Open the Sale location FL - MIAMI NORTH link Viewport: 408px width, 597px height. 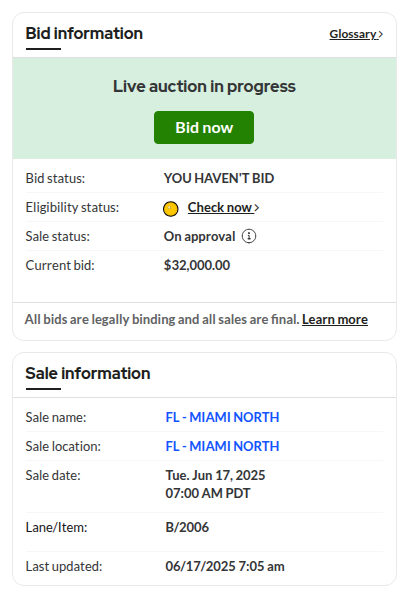(222, 446)
